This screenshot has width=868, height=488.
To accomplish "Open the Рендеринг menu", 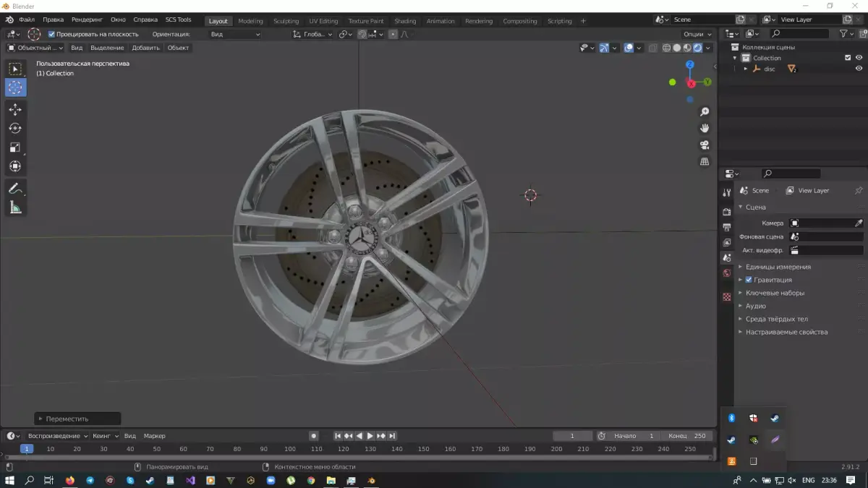I will point(87,20).
